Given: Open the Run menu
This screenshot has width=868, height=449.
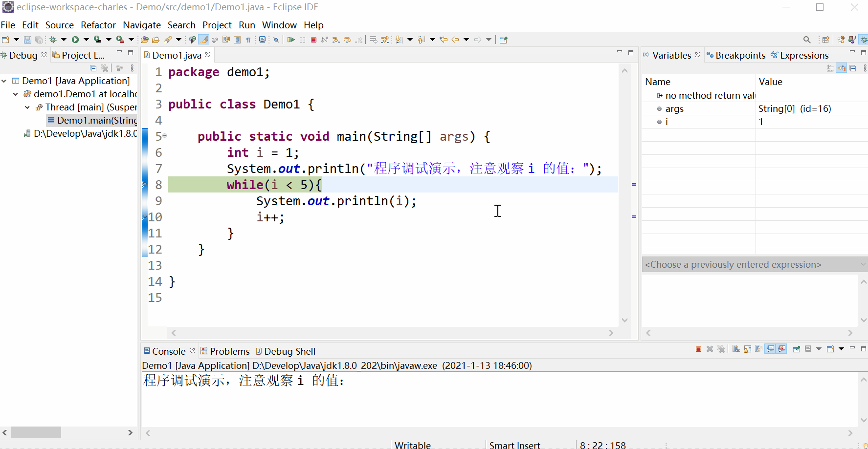Looking at the screenshot, I should (x=247, y=25).
